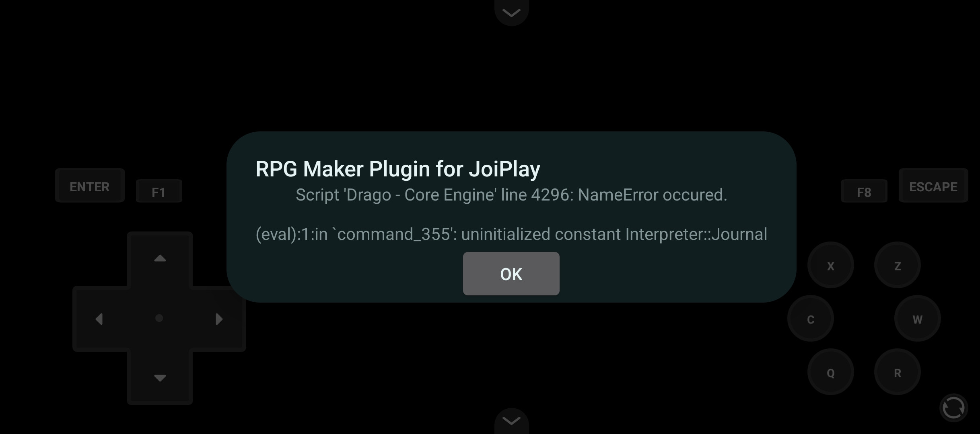The height and width of the screenshot is (434, 980).
Task: Tap the round C gamepad button
Action: 810,319
